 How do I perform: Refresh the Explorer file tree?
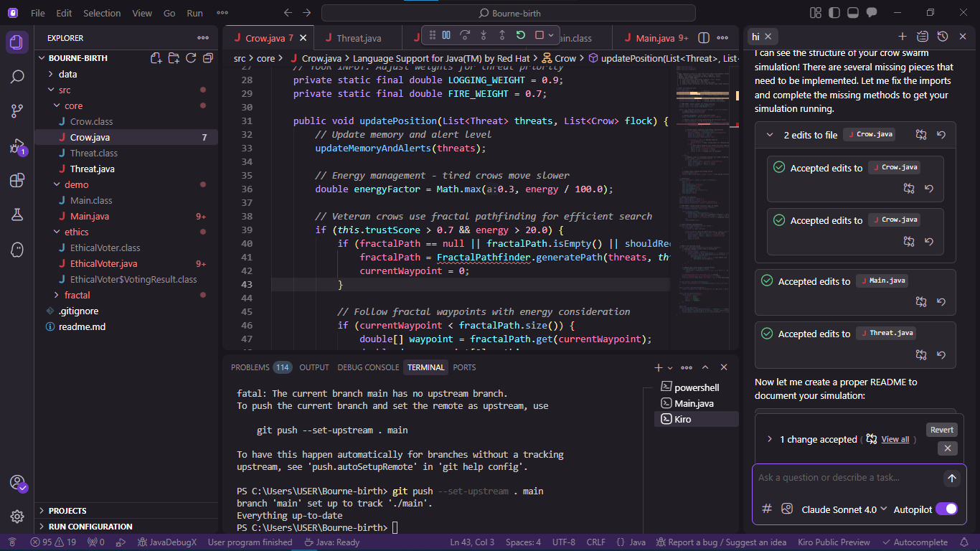(x=191, y=58)
